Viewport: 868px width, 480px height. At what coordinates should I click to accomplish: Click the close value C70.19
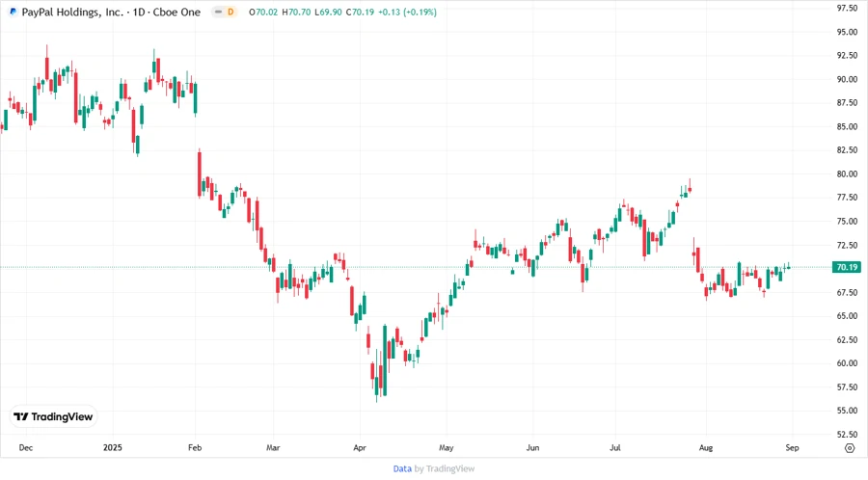pos(360,12)
